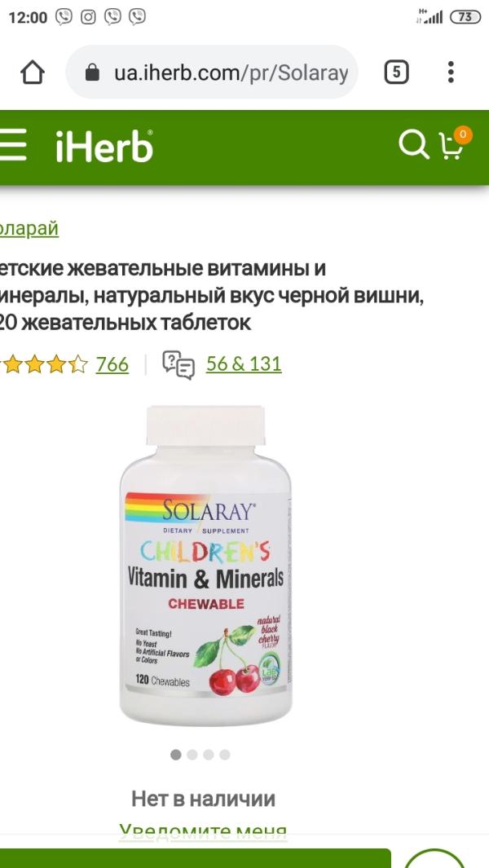Tap the lock icon in address bar

pos(92,73)
